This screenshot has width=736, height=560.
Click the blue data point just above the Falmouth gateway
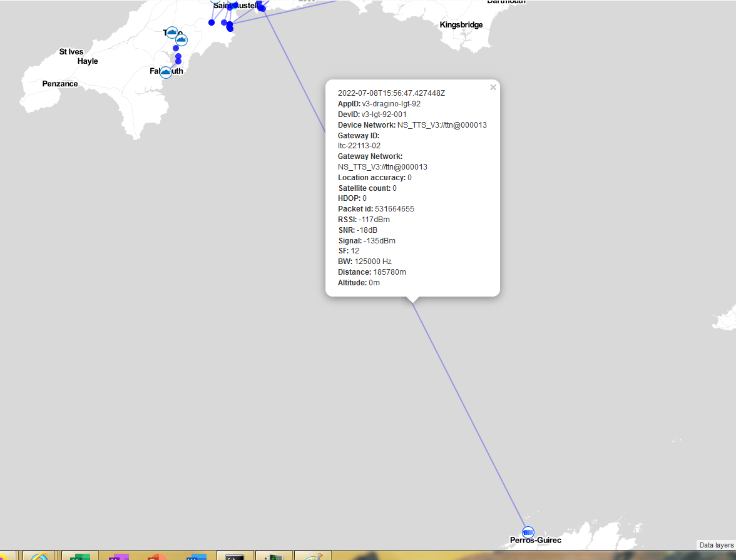[x=178, y=61]
